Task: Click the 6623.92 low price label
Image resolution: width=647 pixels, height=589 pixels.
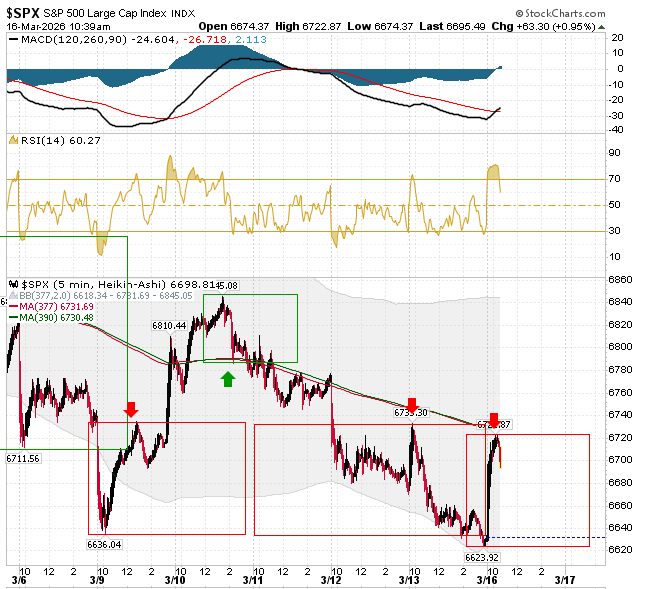Action: [482, 558]
